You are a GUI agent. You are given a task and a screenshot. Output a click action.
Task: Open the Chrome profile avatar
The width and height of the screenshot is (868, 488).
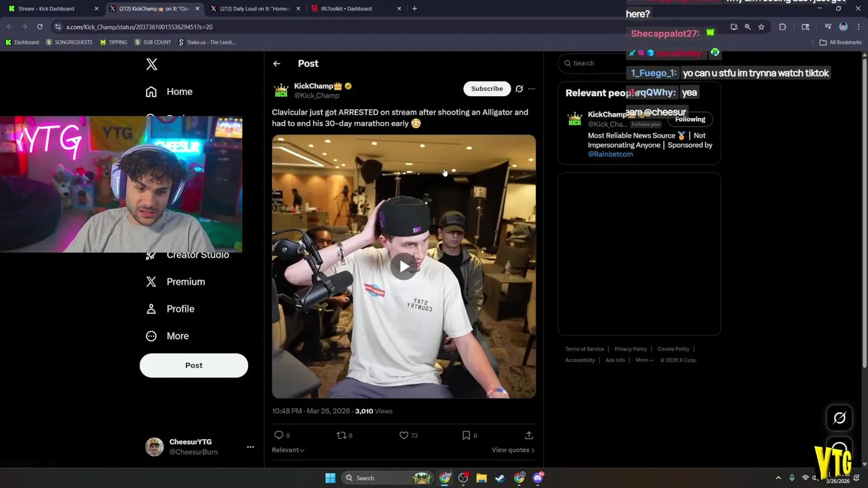[x=844, y=27]
